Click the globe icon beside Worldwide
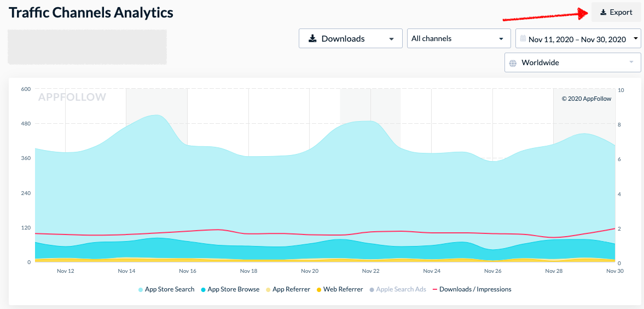The image size is (644, 309). [x=513, y=63]
